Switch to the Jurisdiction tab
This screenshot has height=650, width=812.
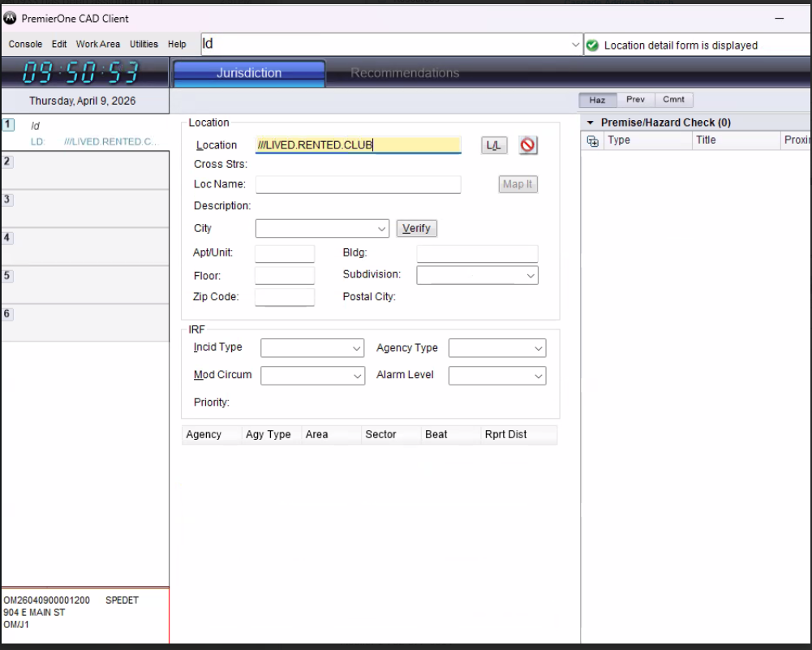pos(249,74)
